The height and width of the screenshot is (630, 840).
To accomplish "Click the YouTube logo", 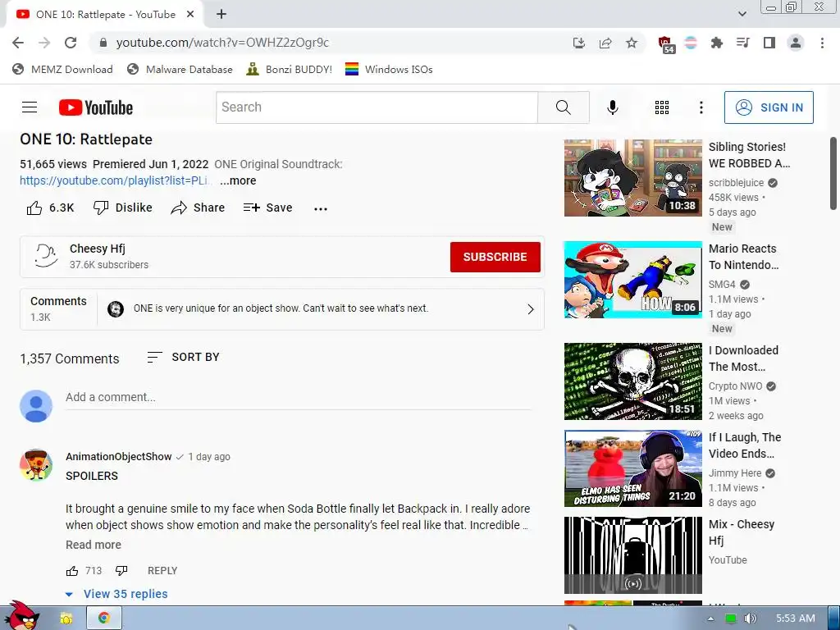I will pos(96,107).
